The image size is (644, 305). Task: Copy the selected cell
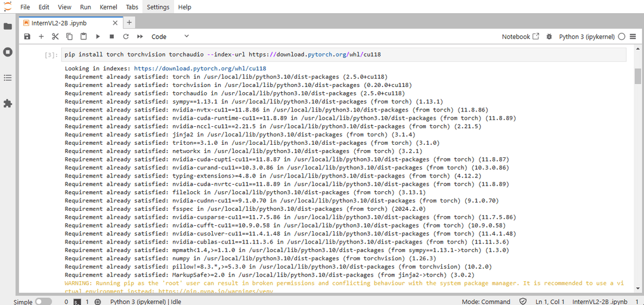click(x=69, y=36)
